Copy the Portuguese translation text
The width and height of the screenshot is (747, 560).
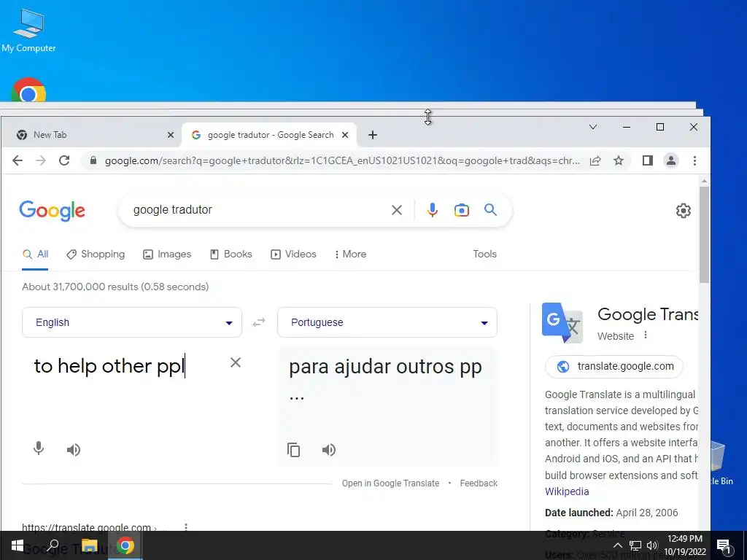coord(293,449)
